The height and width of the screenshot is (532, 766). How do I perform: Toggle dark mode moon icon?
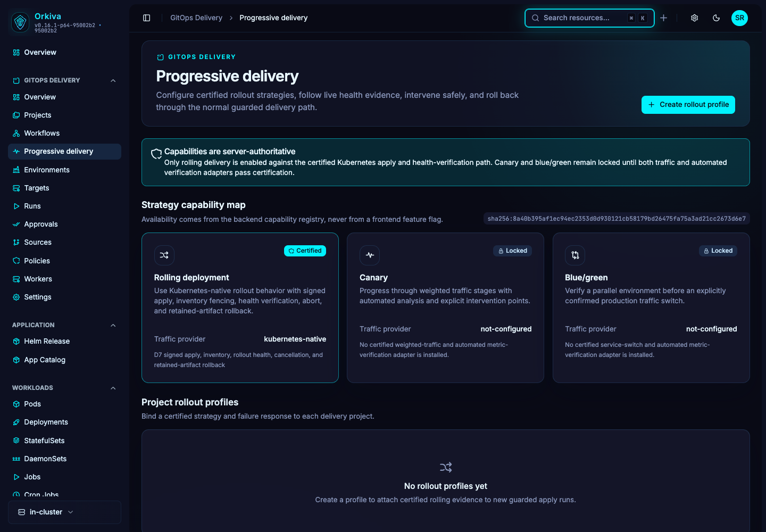click(717, 18)
